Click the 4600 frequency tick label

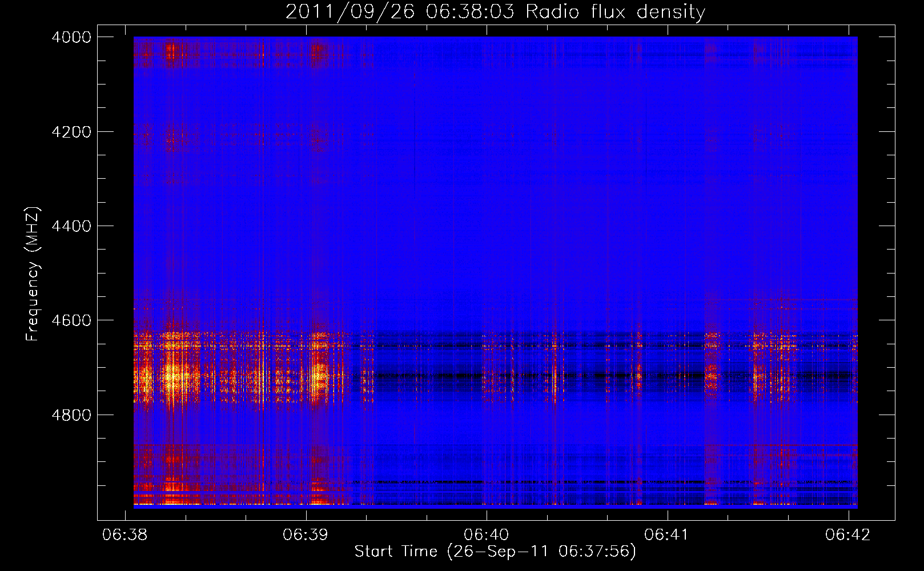tap(71, 320)
